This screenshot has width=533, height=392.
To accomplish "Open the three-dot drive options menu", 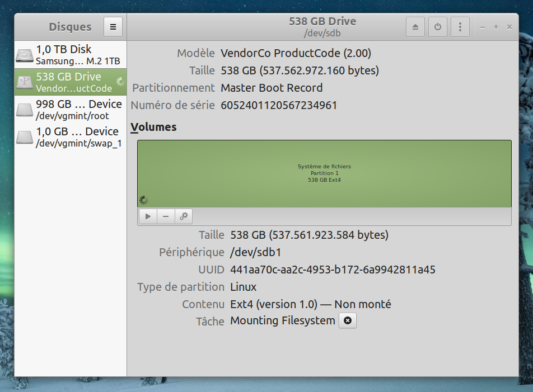I will coord(460,26).
